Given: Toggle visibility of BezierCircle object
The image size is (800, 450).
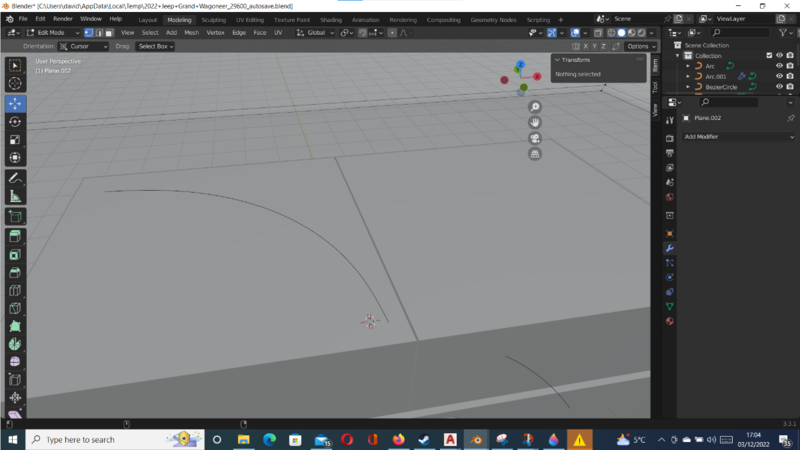Looking at the screenshot, I should click(780, 87).
